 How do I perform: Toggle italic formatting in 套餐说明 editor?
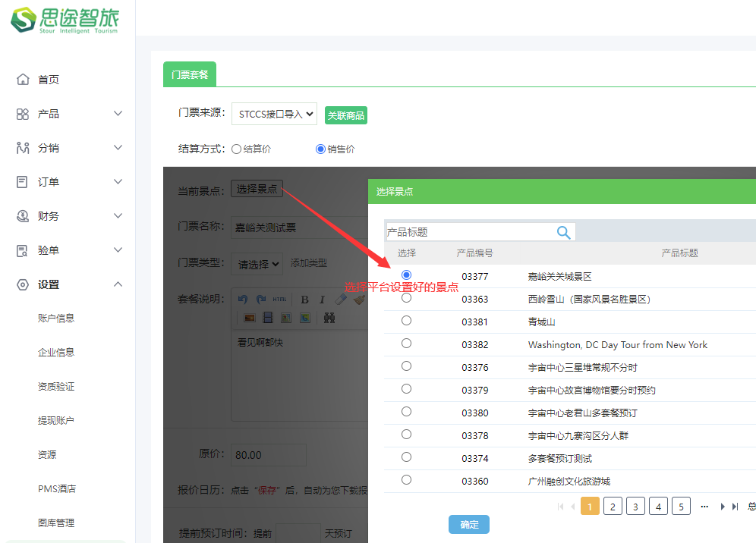322,300
